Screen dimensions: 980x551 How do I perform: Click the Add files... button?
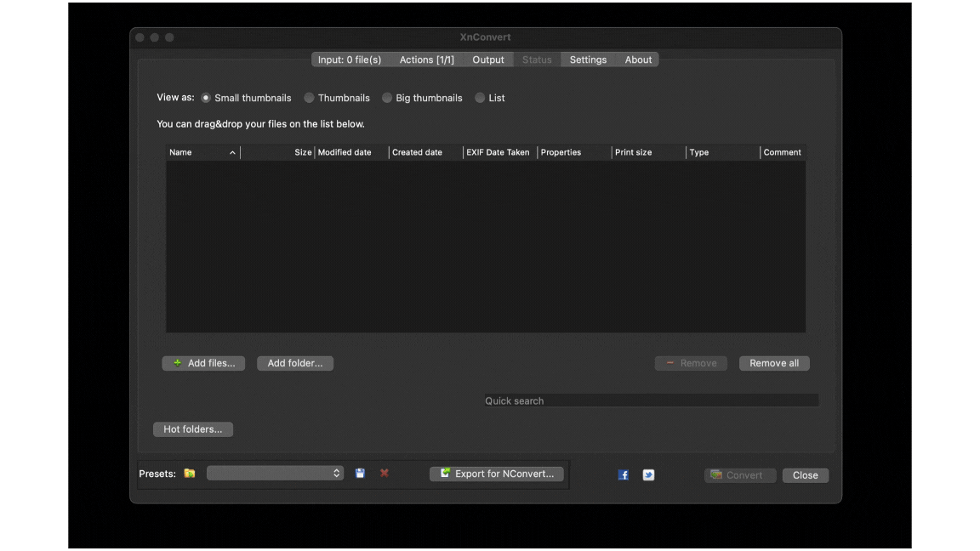coord(203,363)
